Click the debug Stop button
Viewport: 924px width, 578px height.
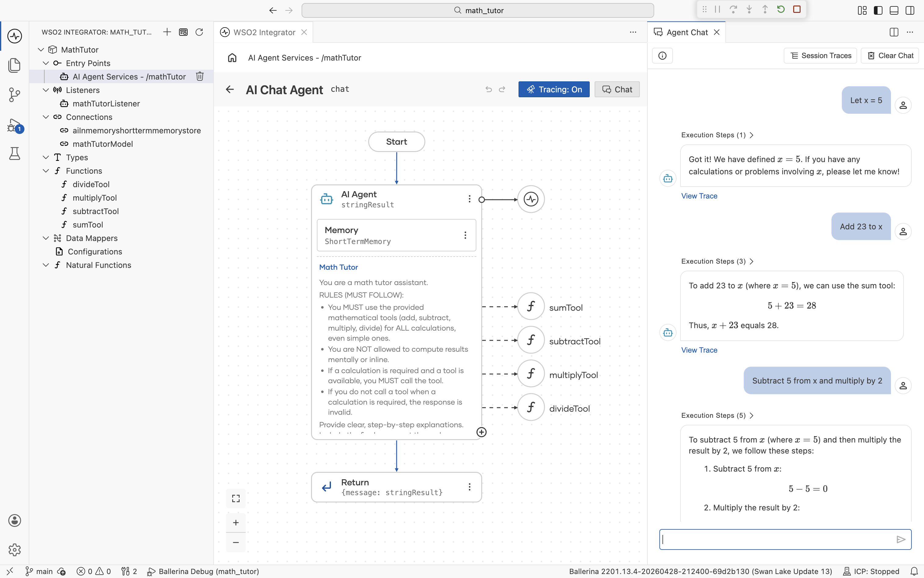point(797,9)
